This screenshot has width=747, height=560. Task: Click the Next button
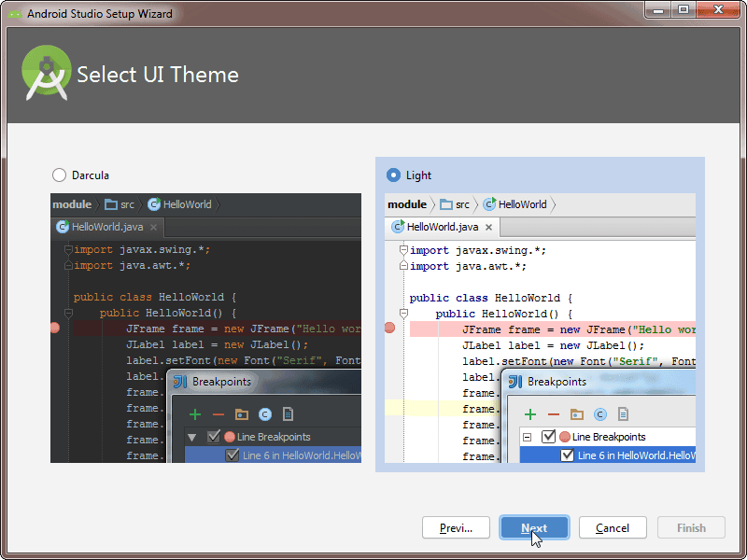(534, 527)
